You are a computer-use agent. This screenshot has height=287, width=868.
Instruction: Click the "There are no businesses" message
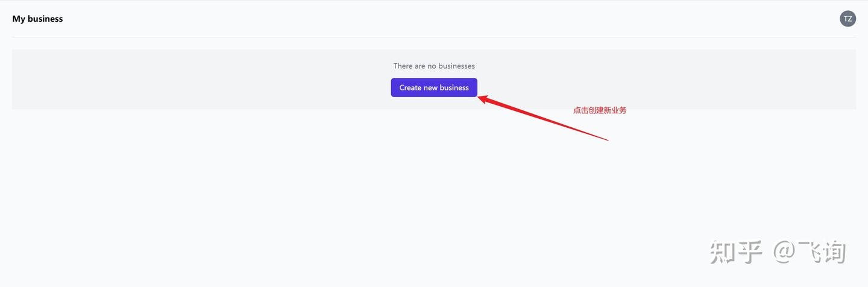434,66
